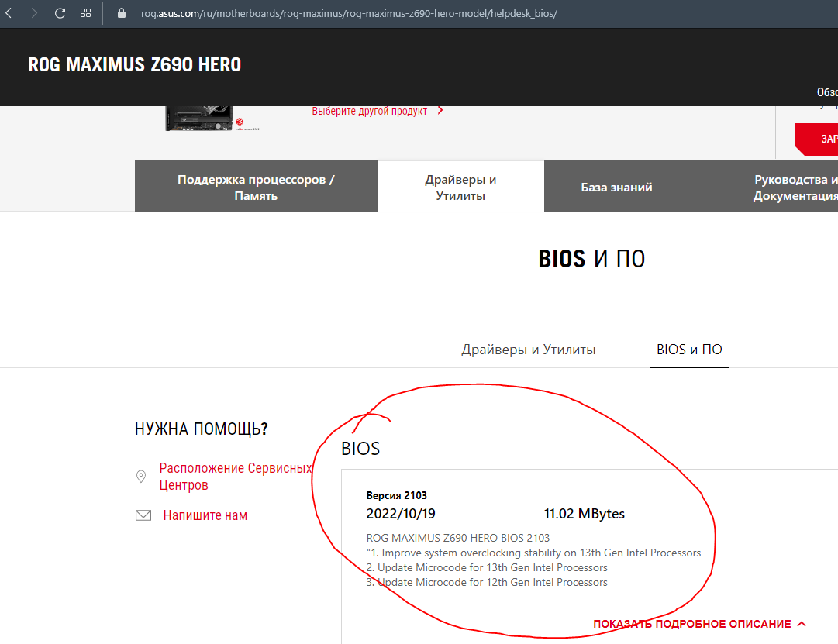The height and width of the screenshot is (644, 838).
Task: Open the Напишите нам link
Action: point(205,515)
